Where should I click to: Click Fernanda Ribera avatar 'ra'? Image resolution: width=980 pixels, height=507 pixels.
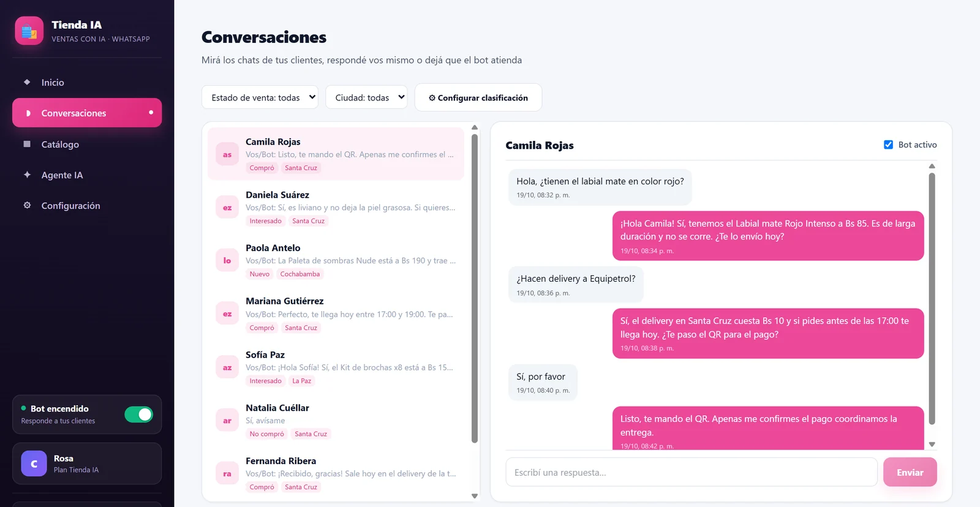[x=227, y=473]
